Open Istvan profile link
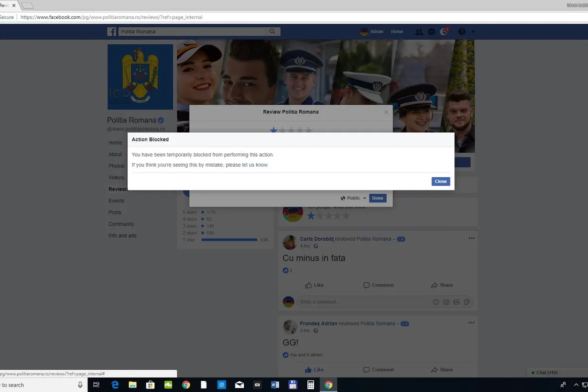The image size is (588, 392). coord(371,31)
